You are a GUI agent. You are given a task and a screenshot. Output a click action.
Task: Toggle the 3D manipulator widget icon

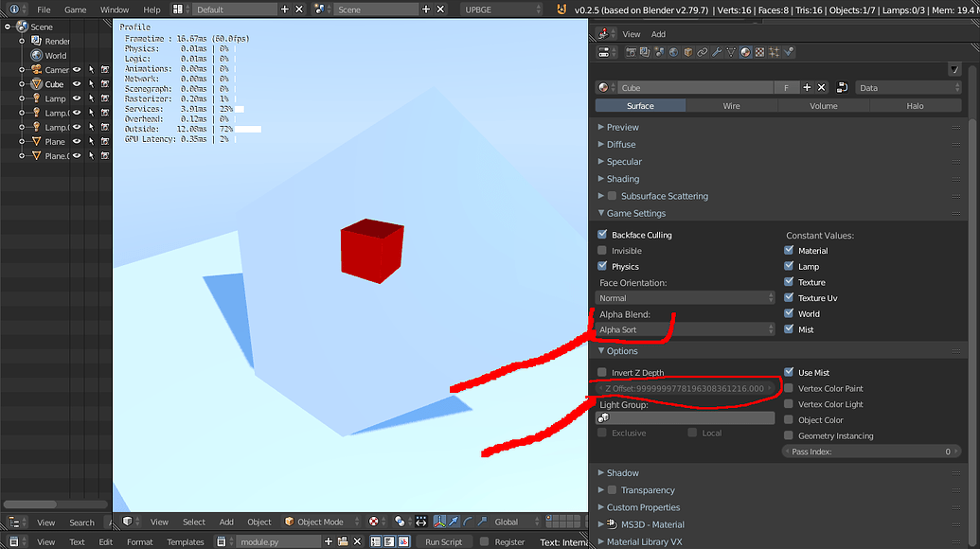pyautogui.click(x=439, y=522)
